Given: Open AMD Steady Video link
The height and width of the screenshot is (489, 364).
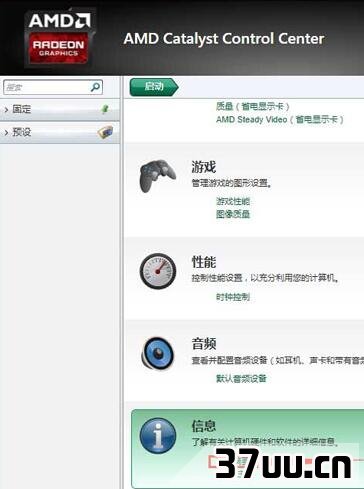Looking at the screenshot, I should tap(280, 119).
